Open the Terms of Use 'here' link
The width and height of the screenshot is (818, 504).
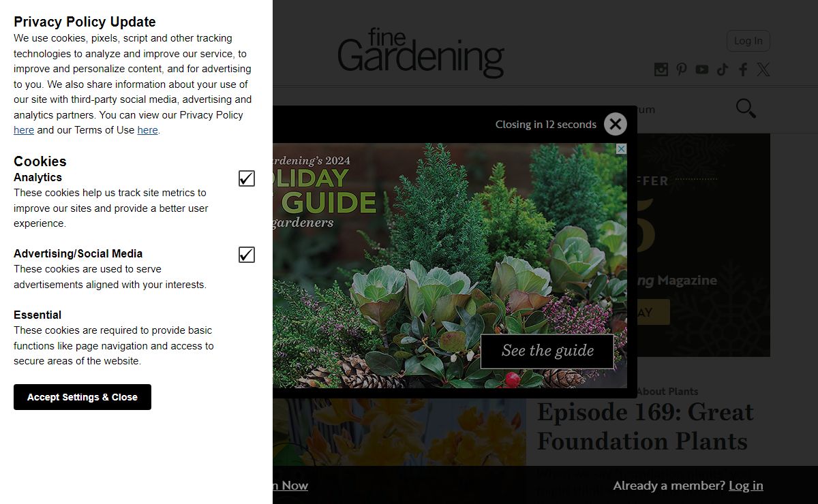point(147,130)
